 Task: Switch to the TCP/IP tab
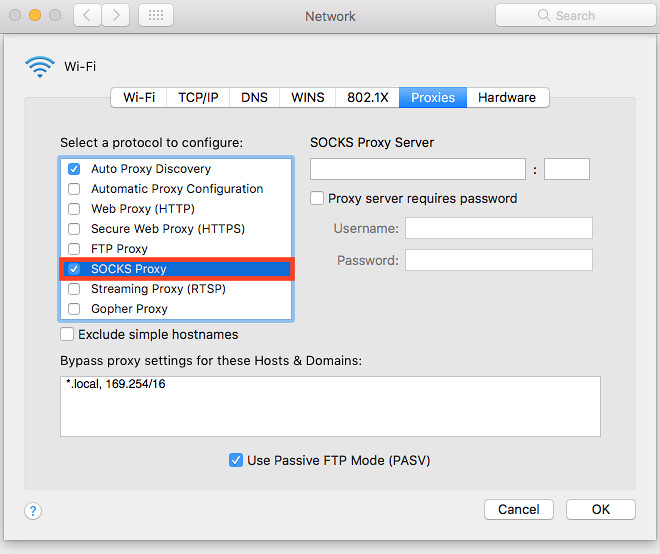pyautogui.click(x=198, y=98)
